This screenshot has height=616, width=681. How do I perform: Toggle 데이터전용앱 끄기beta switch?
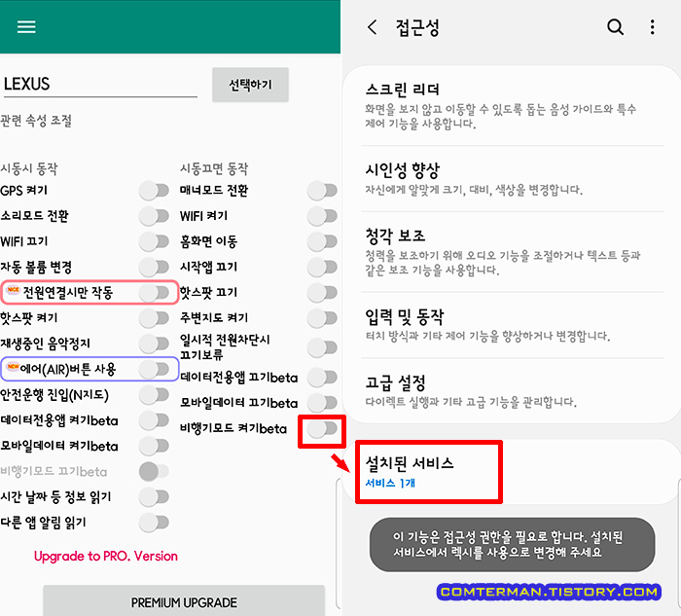click(322, 377)
